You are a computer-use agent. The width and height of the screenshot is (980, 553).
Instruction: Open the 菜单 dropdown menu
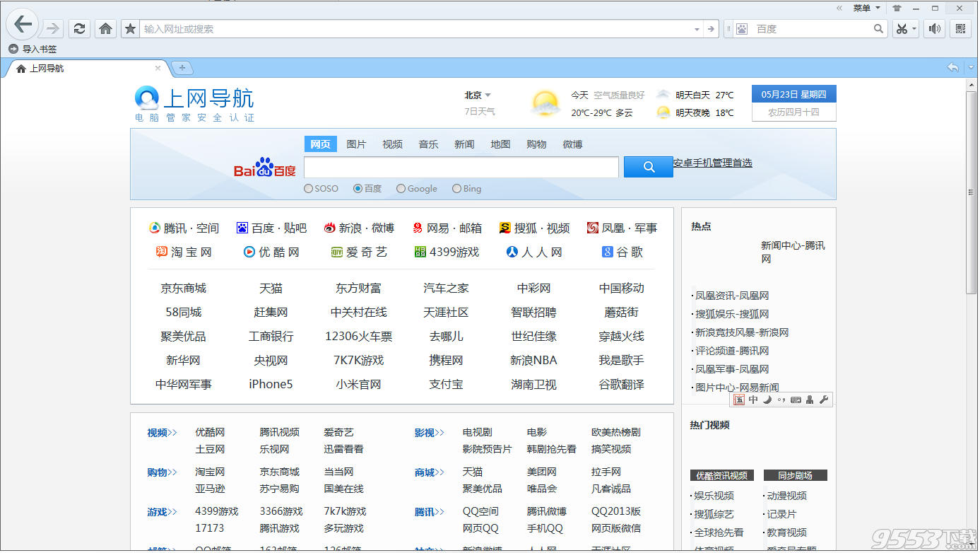(x=866, y=8)
